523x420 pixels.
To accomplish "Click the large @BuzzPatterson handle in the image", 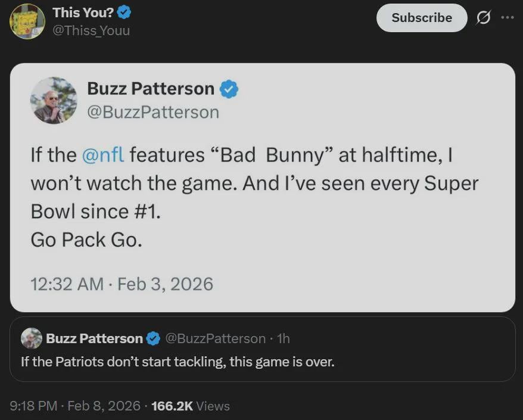I will pos(152,112).
